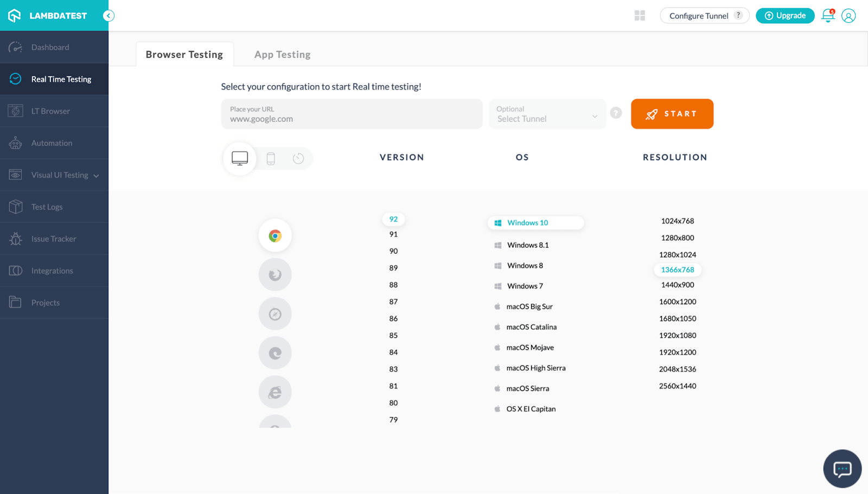Select the Firefox browser icon
868x494 pixels.
tap(275, 275)
